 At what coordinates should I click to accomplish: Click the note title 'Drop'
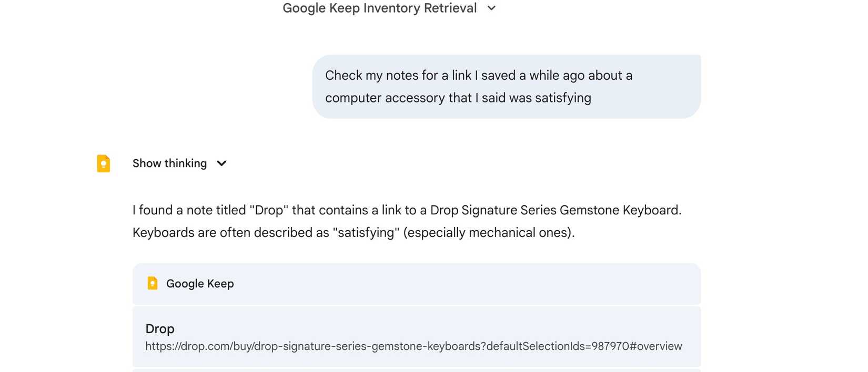[x=159, y=329]
